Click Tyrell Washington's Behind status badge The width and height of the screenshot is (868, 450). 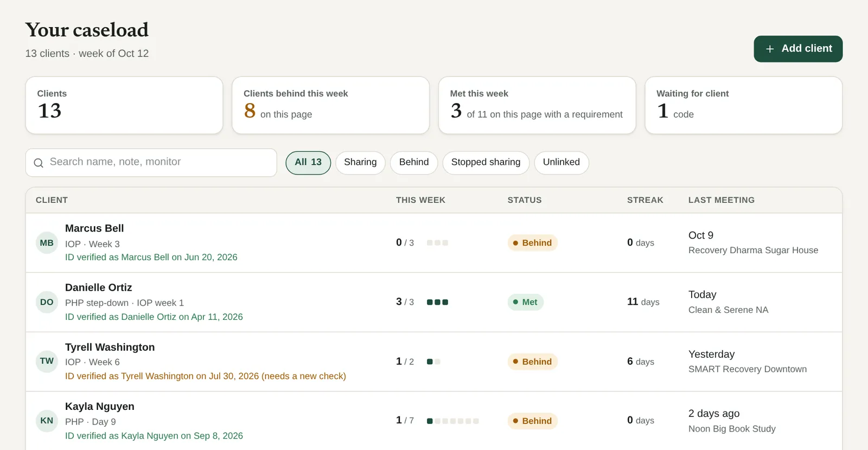[x=533, y=362]
